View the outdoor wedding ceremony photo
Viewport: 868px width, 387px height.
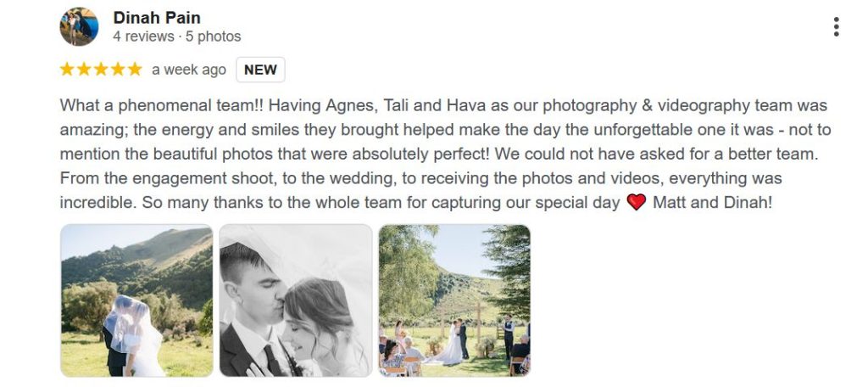tap(454, 300)
